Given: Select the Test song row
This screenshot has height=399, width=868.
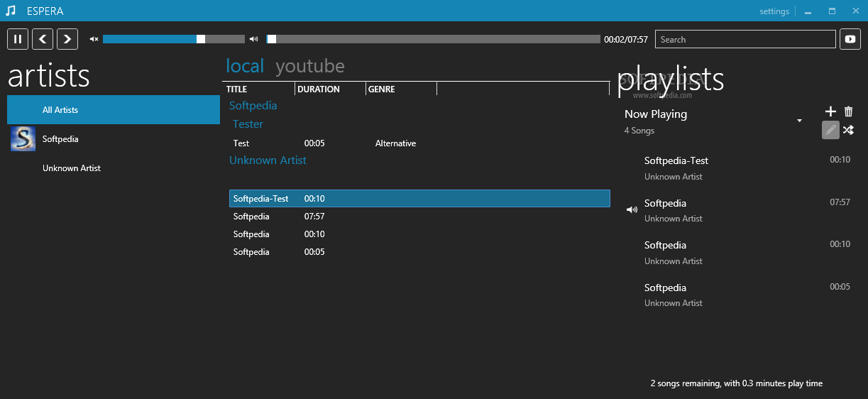Looking at the screenshot, I should point(419,143).
